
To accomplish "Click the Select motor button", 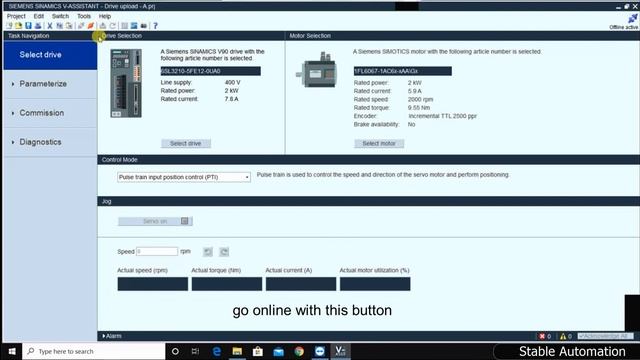I will [x=379, y=143].
